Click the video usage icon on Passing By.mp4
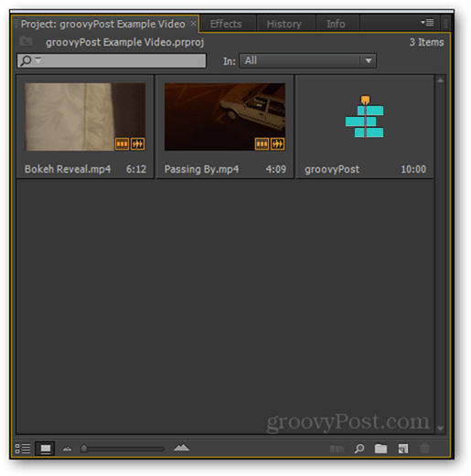 262,143
